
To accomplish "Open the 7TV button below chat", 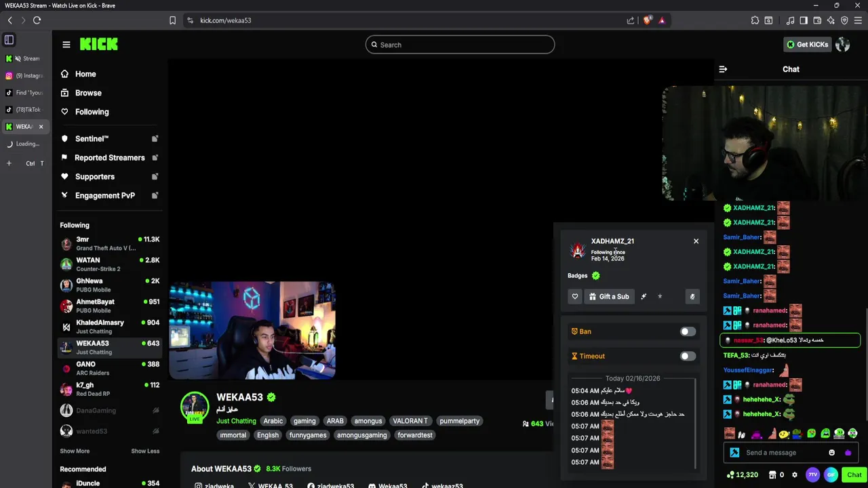I will pos(812,475).
